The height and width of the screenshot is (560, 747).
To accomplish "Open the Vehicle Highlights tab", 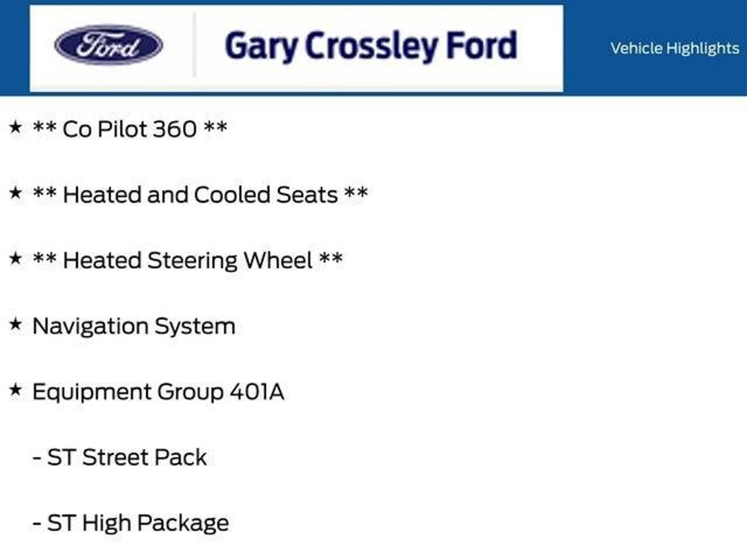I will [x=675, y=48].
